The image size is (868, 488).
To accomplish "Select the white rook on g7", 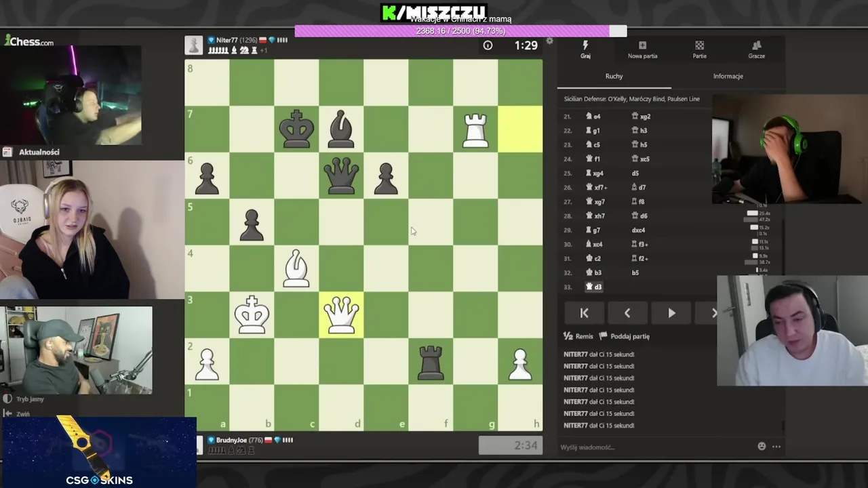I will tap(475, 129).
